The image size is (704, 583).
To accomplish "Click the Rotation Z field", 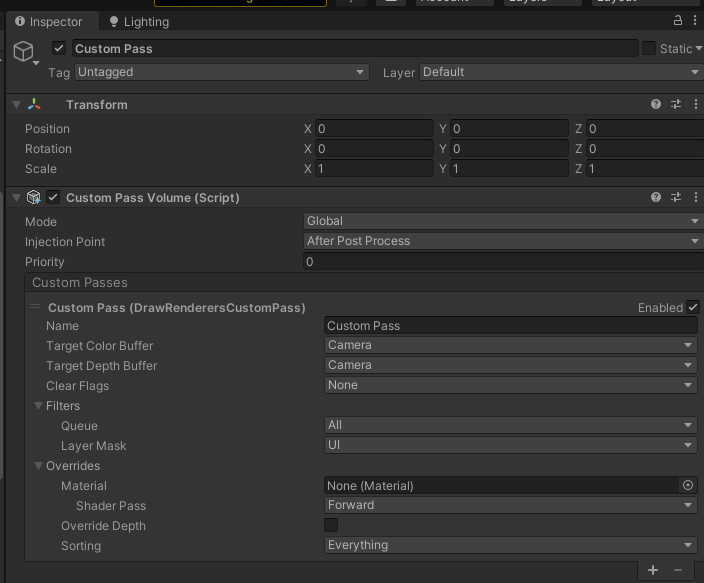I will pos(645,149).
